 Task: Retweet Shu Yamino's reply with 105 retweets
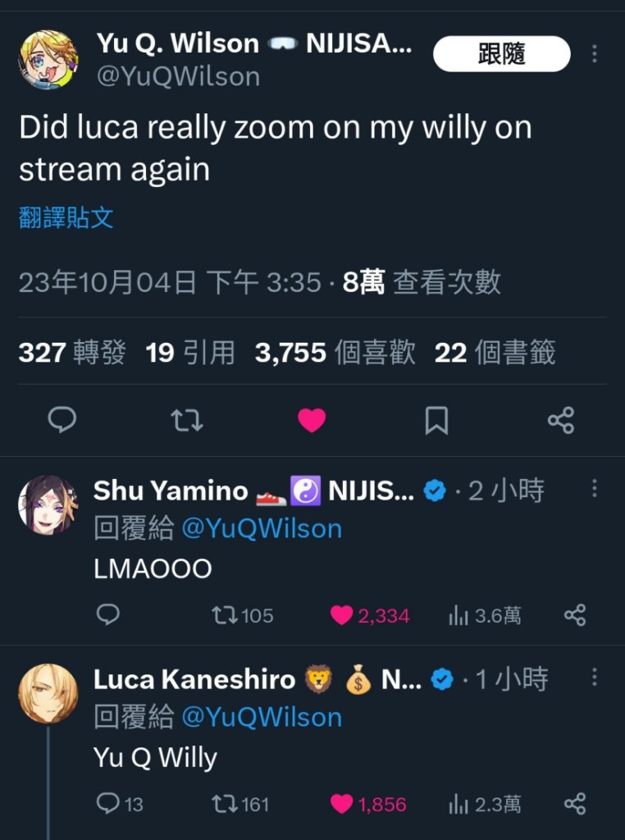click(x=243, y=615)
